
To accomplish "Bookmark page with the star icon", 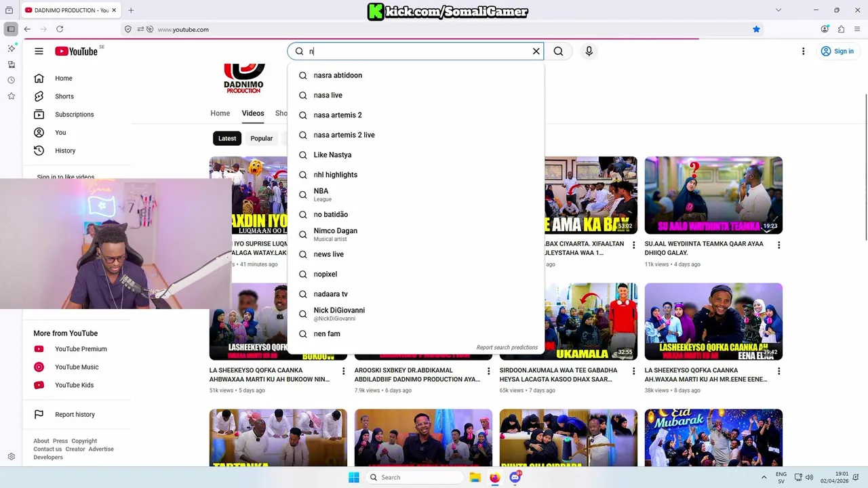I will tap(756, 29).
